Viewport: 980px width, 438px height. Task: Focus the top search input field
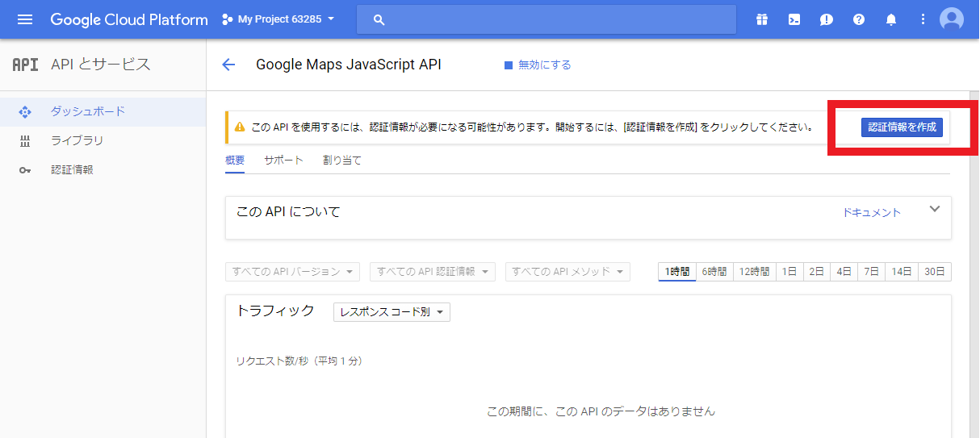click(x=547, y=19)
